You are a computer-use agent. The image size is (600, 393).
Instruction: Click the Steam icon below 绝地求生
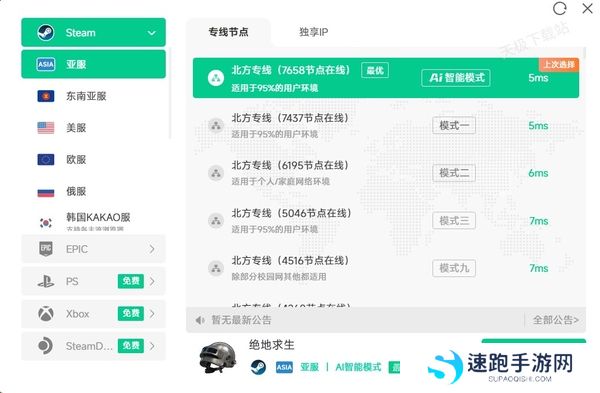pos(258,367)
